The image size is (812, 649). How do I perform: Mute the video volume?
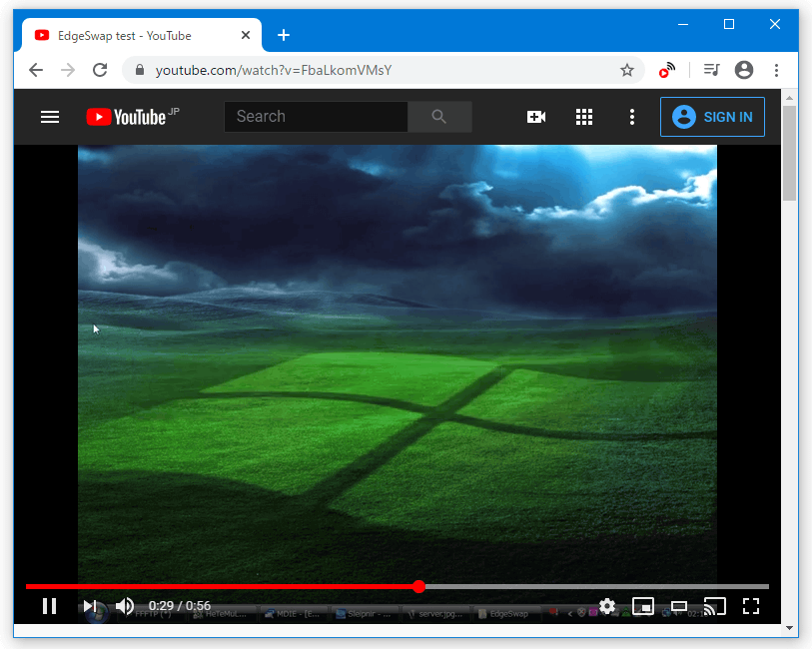(x=125, y=605)
